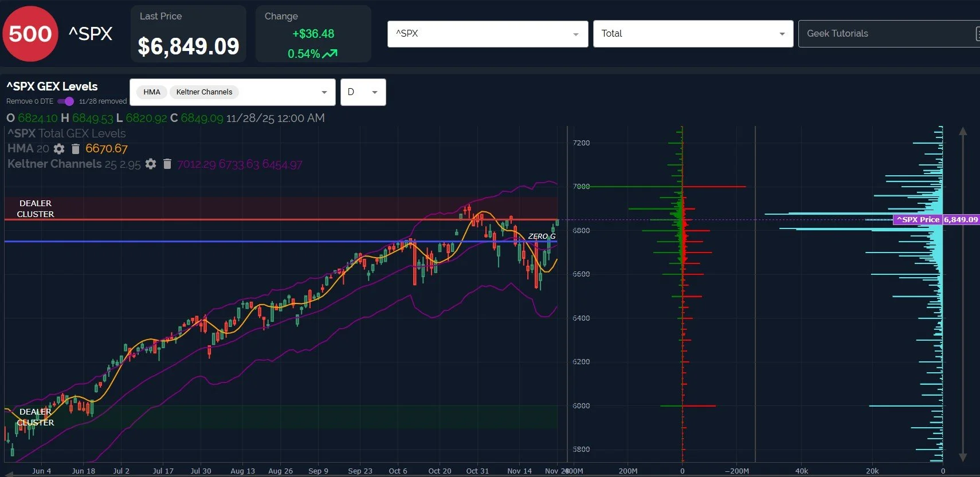Viewport: 980px width, 477px height.
Task: Click the red 500 index logo
Action: tap(30, 34)
